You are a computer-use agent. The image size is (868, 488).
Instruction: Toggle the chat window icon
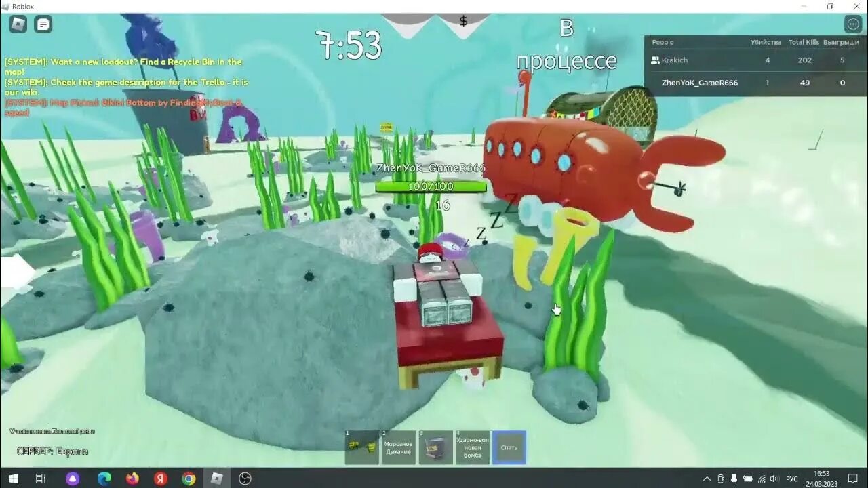pos(43,24)
